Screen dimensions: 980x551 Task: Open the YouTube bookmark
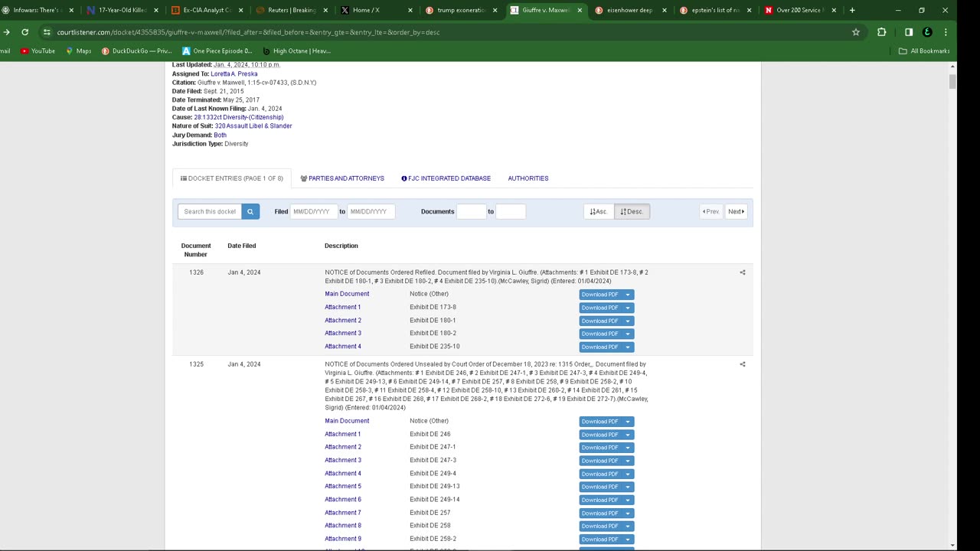[x=38, y=51]
